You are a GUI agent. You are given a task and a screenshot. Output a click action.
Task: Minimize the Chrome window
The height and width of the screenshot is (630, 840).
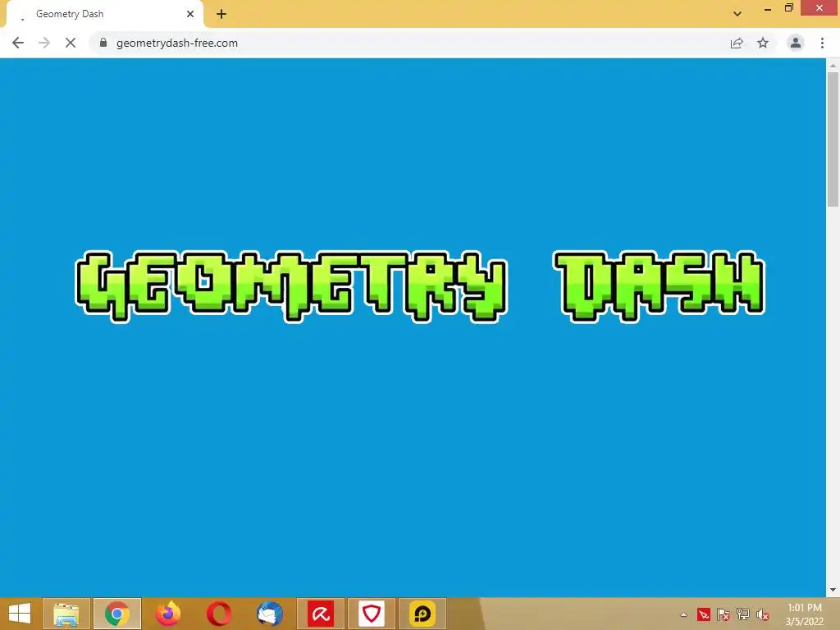pyautogui.click(x=768, y=8)
